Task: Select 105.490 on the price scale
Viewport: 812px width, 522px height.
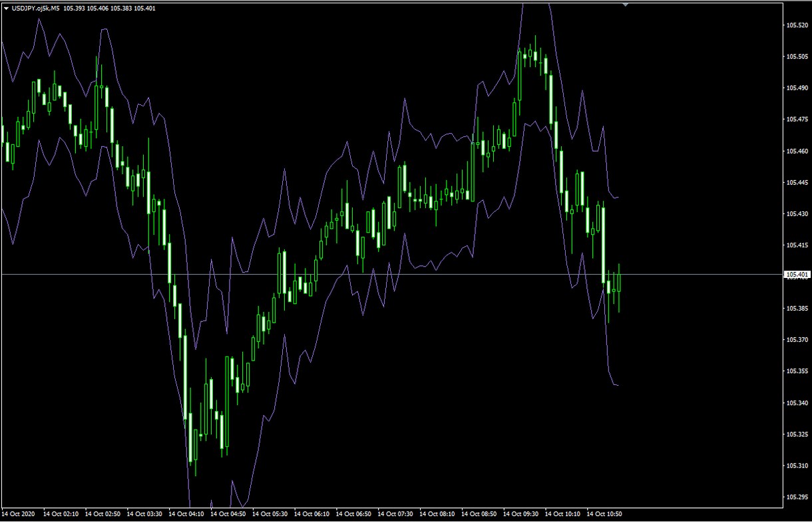Action: pos(797,88)
